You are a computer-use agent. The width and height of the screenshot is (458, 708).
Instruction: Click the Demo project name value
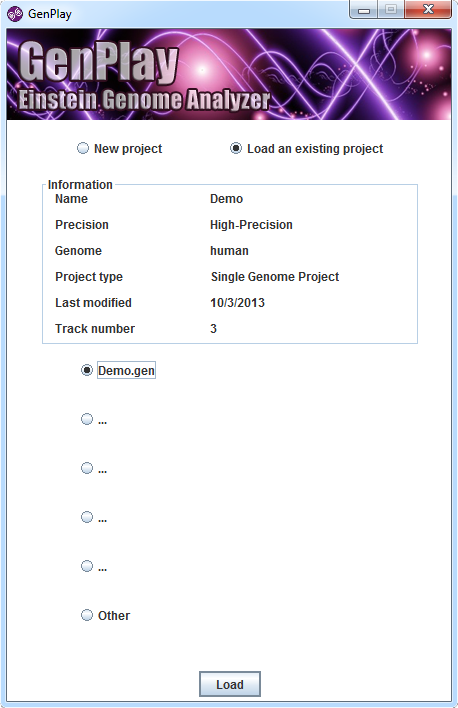point(226,199)
